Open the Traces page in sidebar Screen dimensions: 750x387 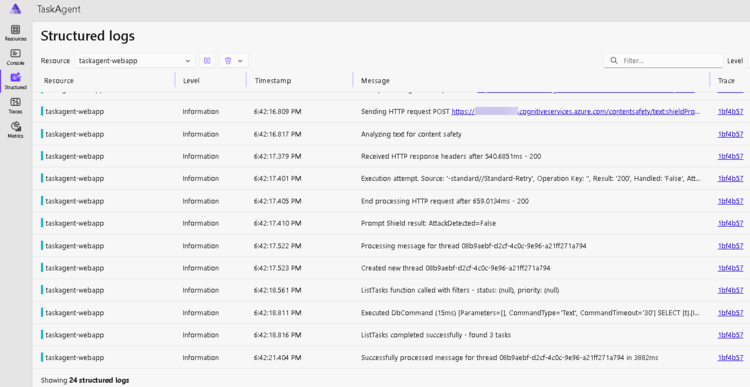[x=16, y=106]
